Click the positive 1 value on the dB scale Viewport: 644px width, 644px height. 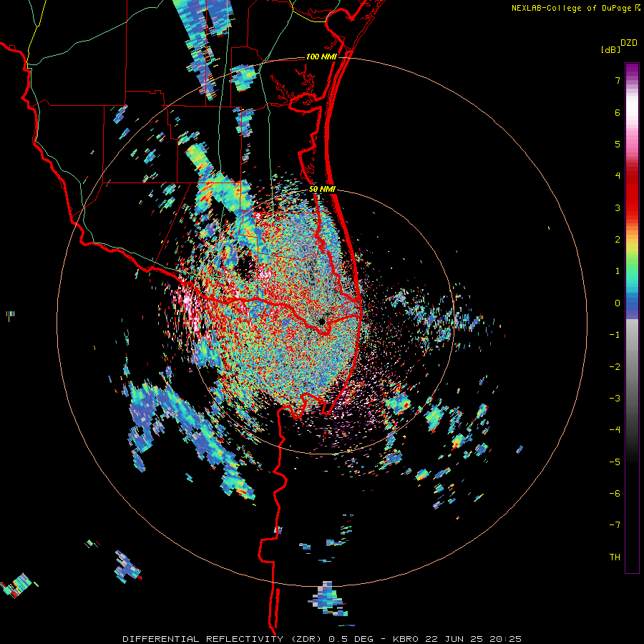point(618,271)
